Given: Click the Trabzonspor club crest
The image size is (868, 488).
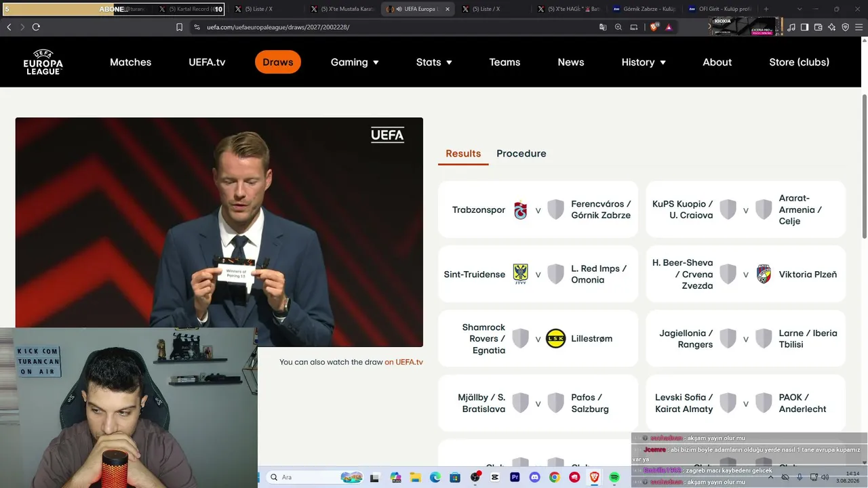Looking at the screenshot, I should 520,210.
